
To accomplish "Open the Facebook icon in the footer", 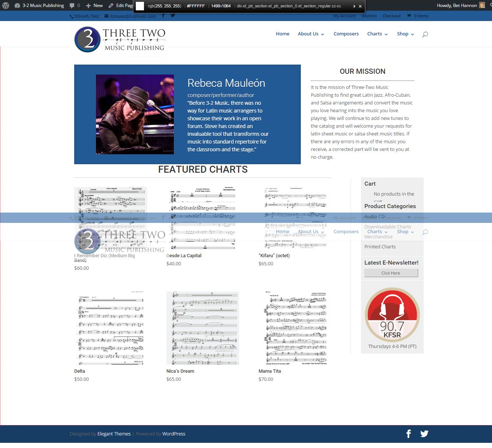I will (x=409, y=434).
